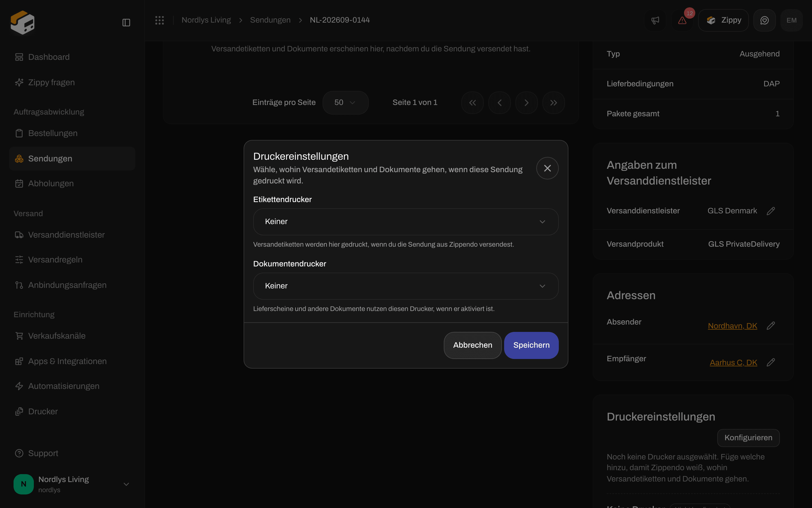The width and height of the screenshot is (812, 508).
Task: Go to previous page arrow
Action: pyautogui.click(x=499, y=103)
